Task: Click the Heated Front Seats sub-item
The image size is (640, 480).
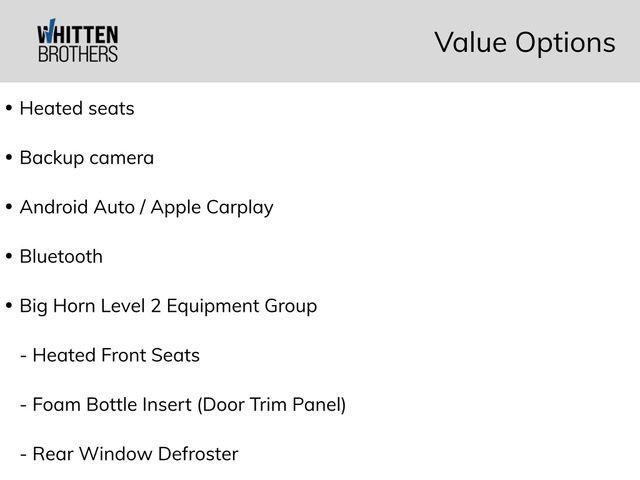Action: 116,355
